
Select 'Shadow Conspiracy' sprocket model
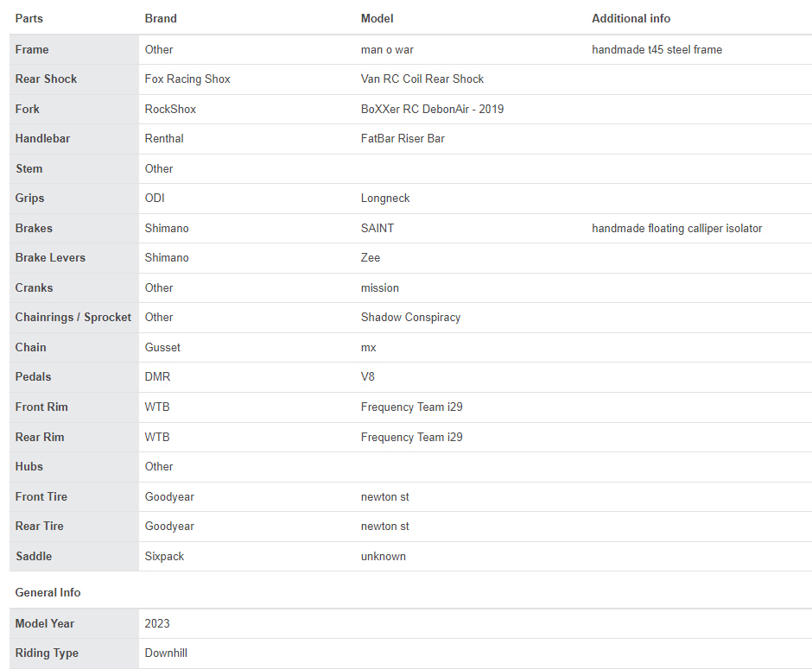[x=410, y=318]
